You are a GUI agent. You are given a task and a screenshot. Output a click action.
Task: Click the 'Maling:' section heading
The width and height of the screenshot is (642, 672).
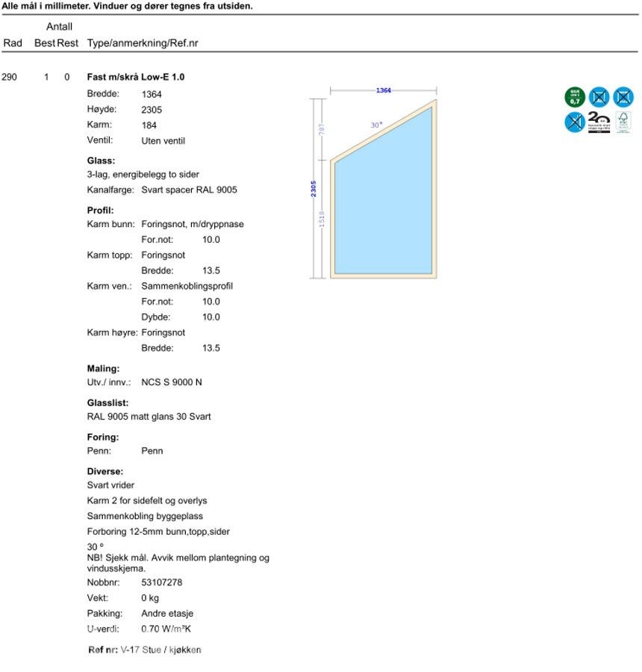[103, 369]
